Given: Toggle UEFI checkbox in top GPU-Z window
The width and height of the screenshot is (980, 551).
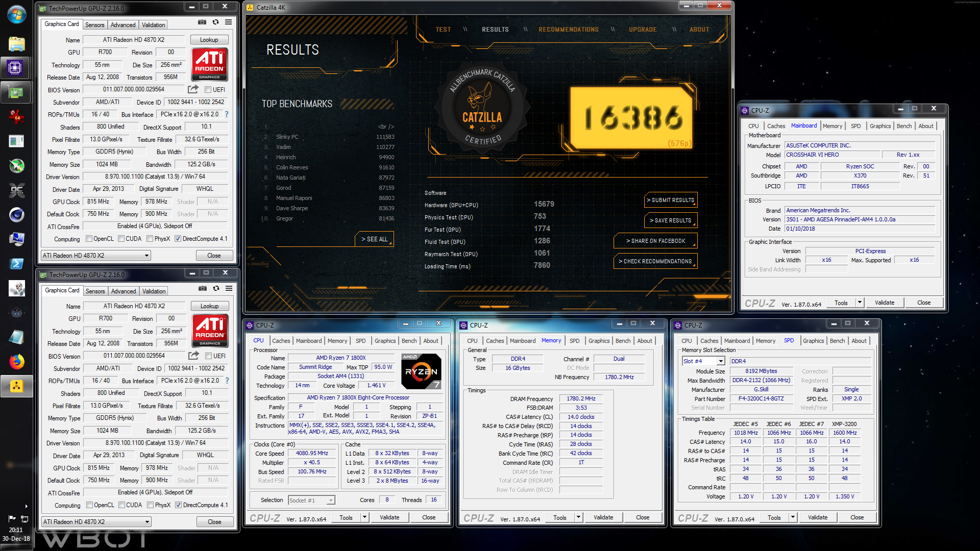Looking at the screenshot, I should [208, 90].
